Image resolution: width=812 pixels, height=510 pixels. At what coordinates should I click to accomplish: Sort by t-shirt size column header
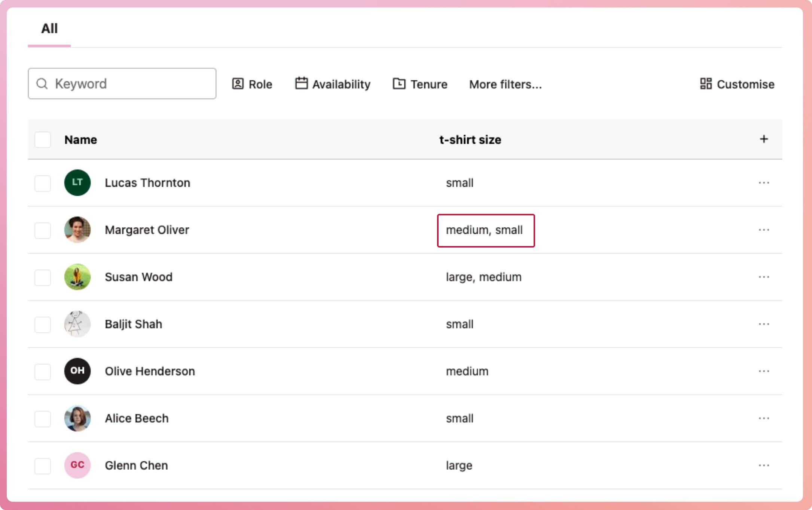tap(470, 139)
